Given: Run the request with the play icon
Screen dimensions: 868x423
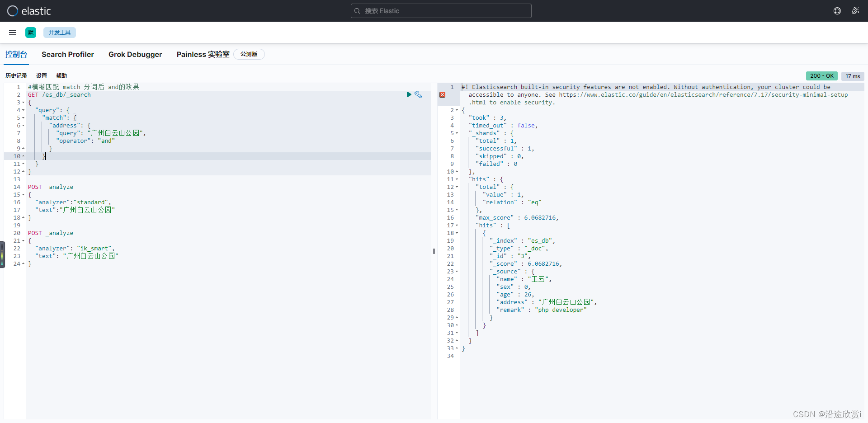Looking at the screenshot, I should 409,94.
